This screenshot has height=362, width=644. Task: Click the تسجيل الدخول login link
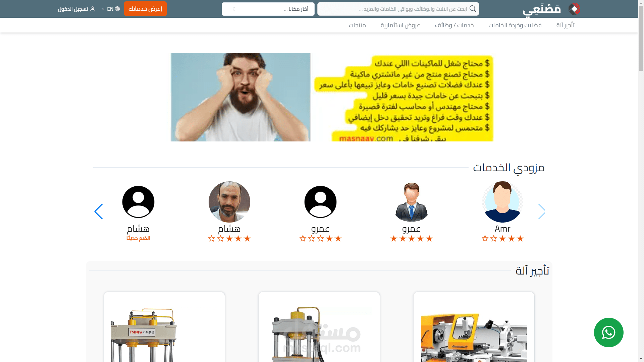73,9
